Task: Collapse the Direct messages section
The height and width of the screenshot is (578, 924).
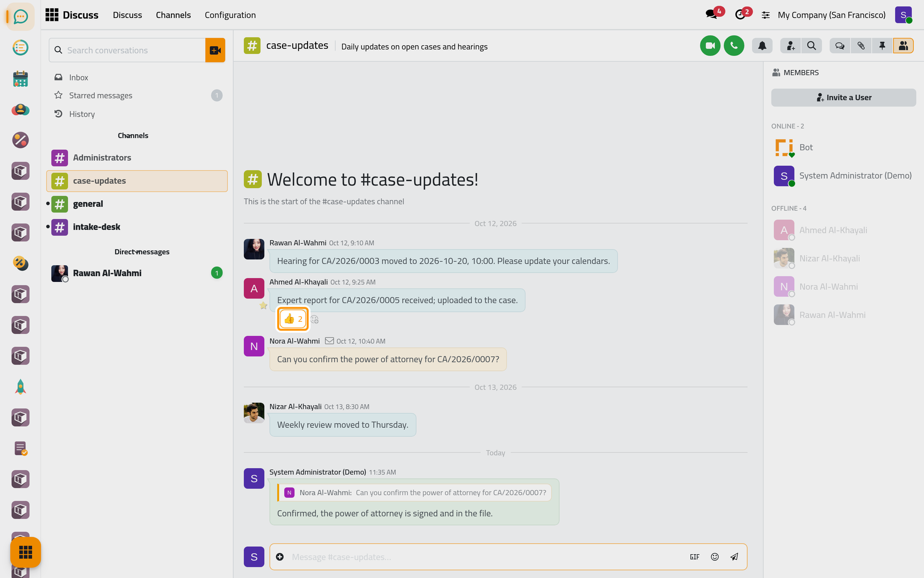Action: [x=141, y=252]
